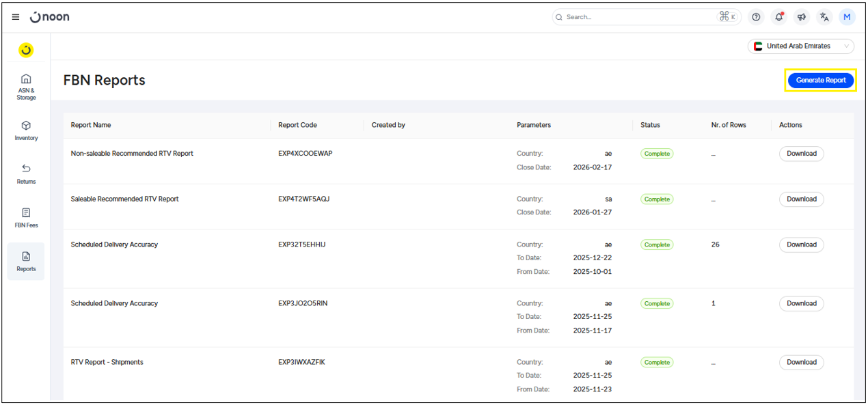Image resolution: width=868 pixels, height=405 pixels.
Task: Click the search input field
Action: [x=636, y=17]
